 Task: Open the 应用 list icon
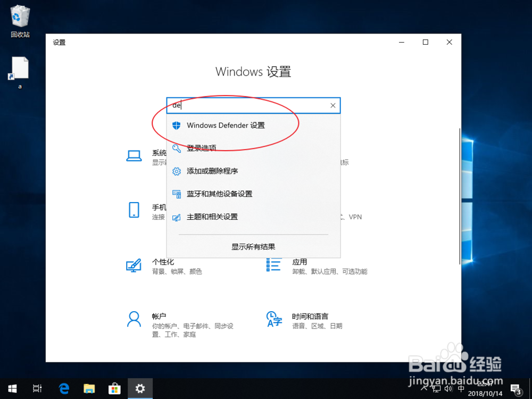pyautogui.click(x=273, y=264)
